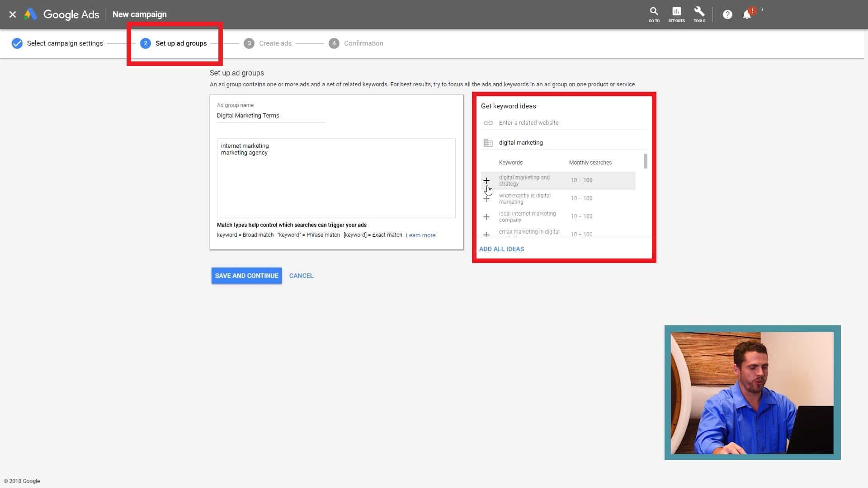The width and height of the screenshot is (868, 488).
Task: Open the Reports icon
Action: [x=676, y=14]
